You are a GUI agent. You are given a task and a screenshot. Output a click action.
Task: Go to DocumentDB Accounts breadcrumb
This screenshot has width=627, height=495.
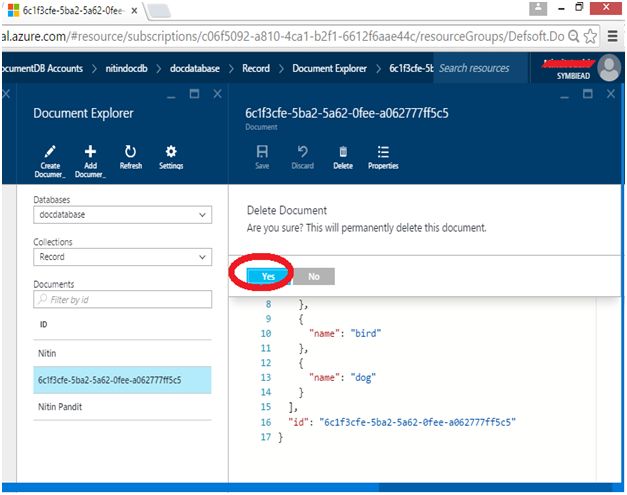[x=42, y=68]
